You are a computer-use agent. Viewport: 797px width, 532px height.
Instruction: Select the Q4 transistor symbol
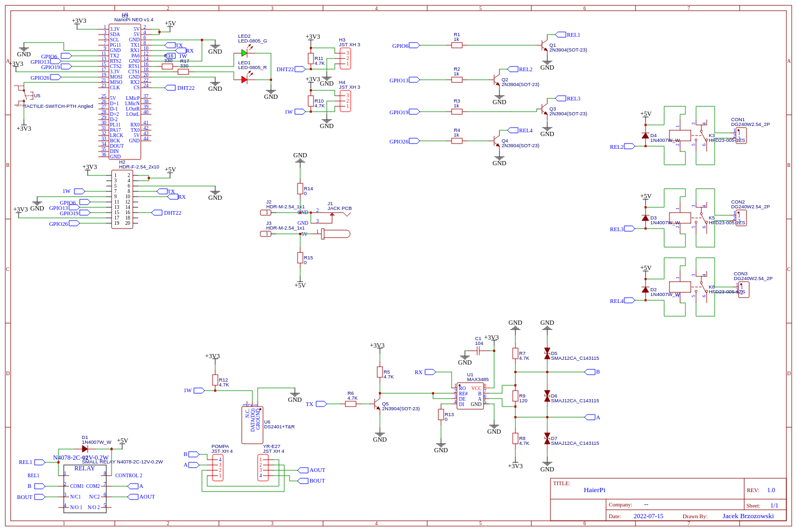click(x=496, y=141)
